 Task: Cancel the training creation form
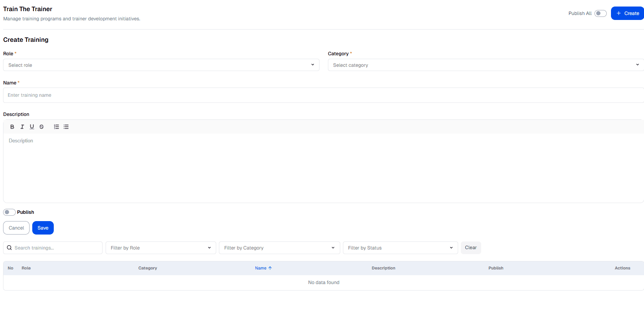click(16, 228)
